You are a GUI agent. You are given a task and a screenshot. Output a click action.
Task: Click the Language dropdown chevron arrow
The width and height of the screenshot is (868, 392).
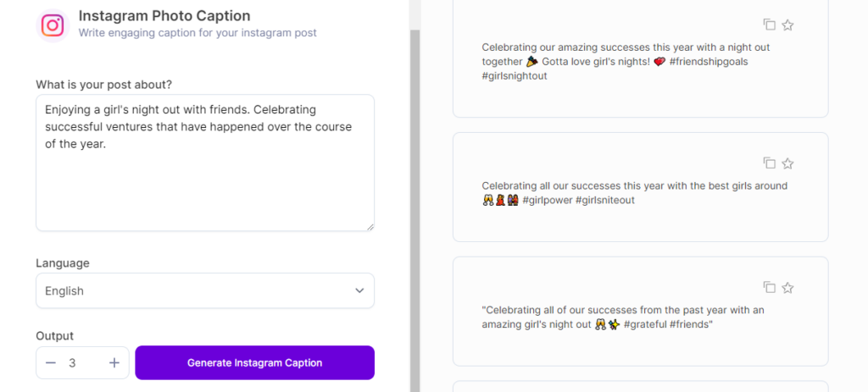click(x=359, y=290)
